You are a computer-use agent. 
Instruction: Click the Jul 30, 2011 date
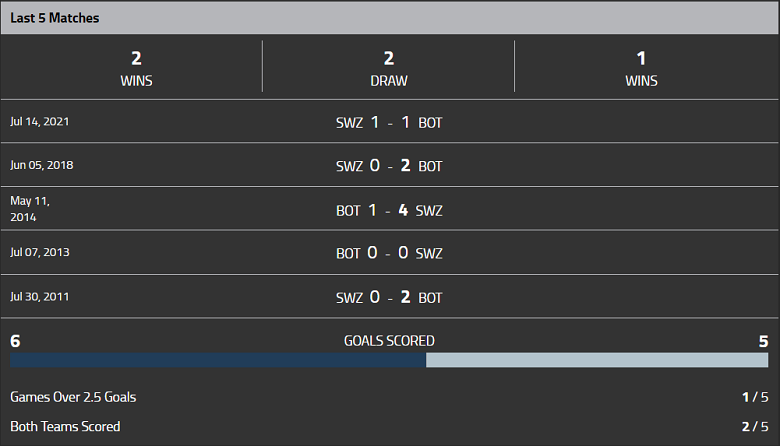point(40,297)
